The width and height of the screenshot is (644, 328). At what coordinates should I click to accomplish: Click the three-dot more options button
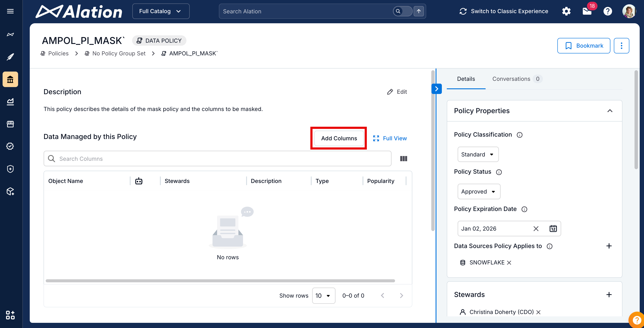pos(621,46)
